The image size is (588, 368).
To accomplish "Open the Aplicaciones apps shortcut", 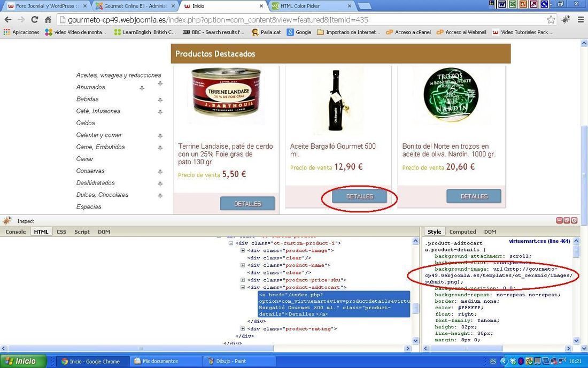I will tap(21, 32).
